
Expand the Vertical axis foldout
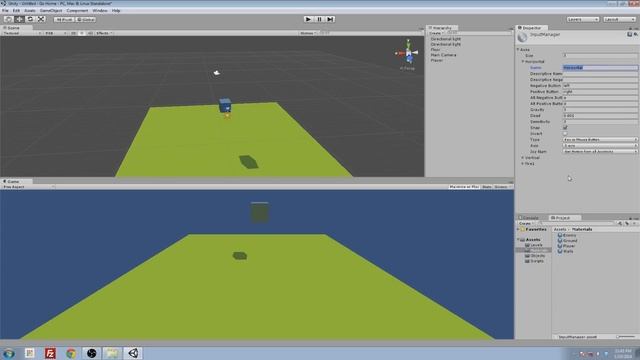523,158
